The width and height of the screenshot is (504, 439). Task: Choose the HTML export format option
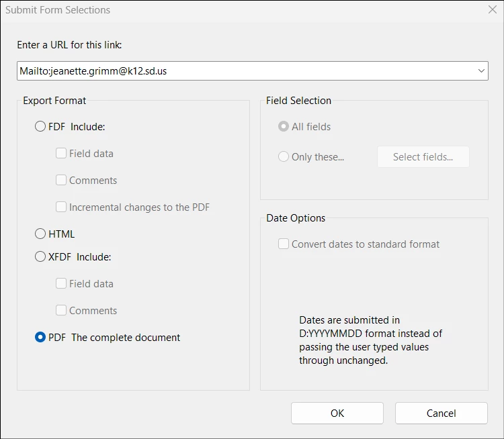point(40,234)
